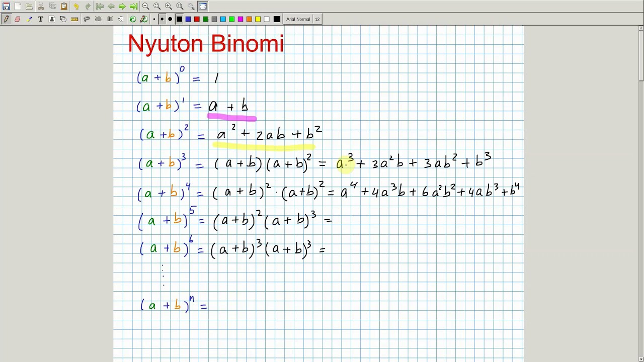Image resolution: width=644 pixels, height=362 pixels.
Task: Fit page width with the zoom-fit magnifier
Action: pyautogui.click(x=157, y=7)
